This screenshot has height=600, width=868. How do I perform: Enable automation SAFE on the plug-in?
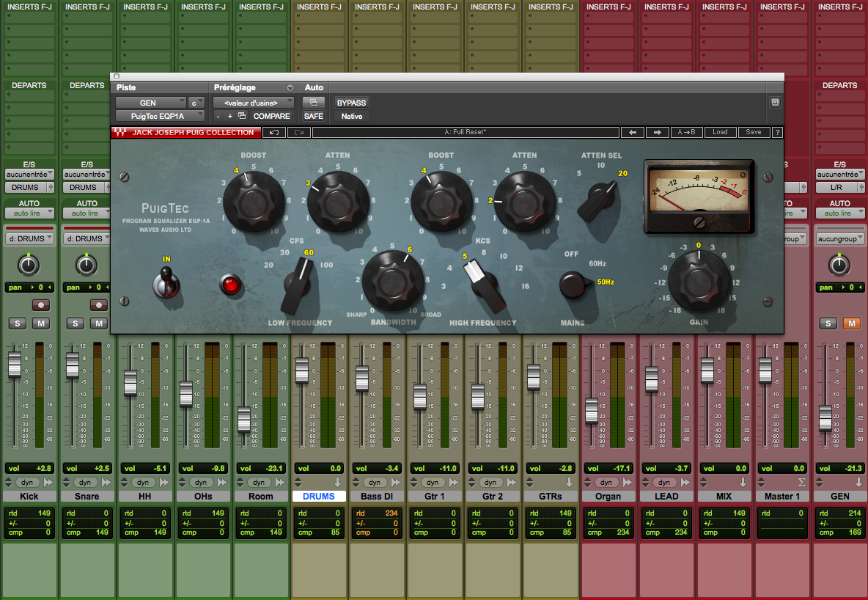pos(313,116)
